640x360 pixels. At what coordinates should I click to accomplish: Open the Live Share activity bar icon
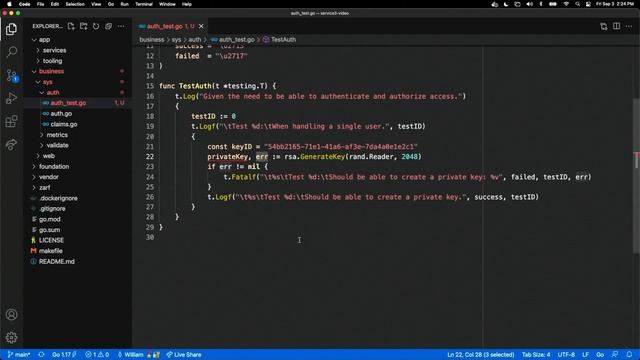(11, 144)
